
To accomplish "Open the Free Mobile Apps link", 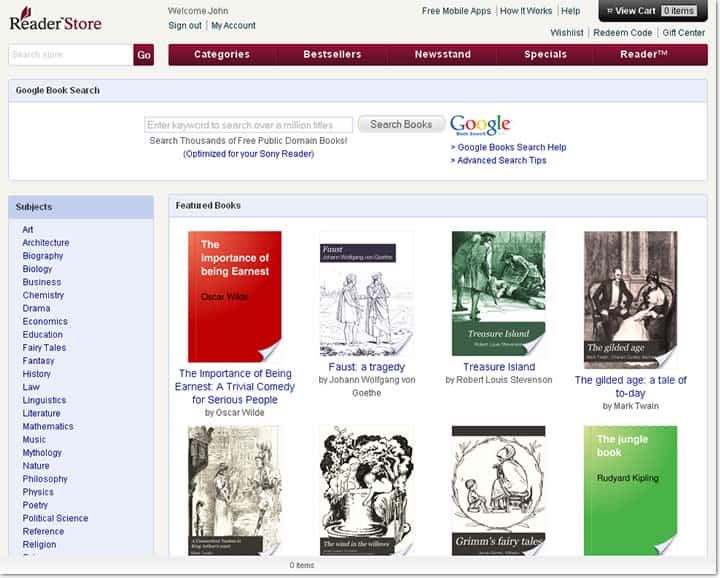I will [456, 11].
